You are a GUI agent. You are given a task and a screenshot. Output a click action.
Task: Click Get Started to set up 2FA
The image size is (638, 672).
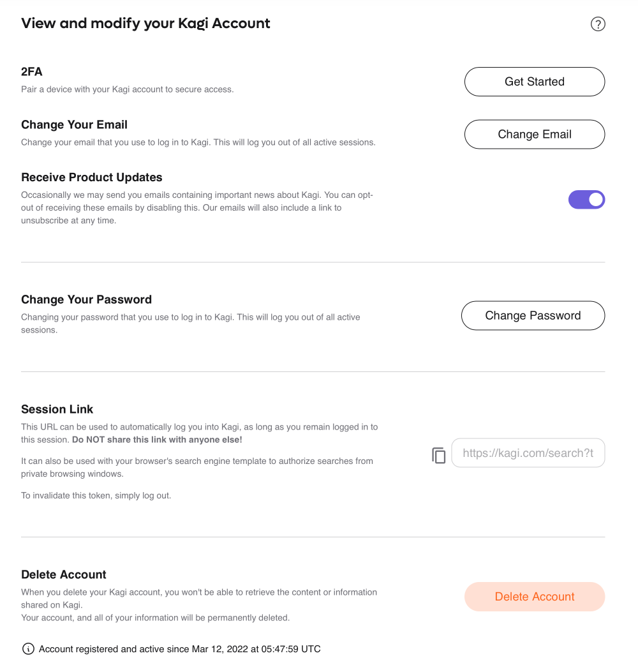pos(534,81)
